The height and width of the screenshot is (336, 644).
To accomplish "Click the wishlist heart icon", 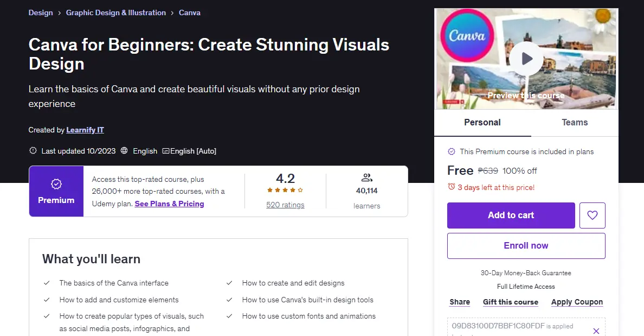I will point(593,215).
